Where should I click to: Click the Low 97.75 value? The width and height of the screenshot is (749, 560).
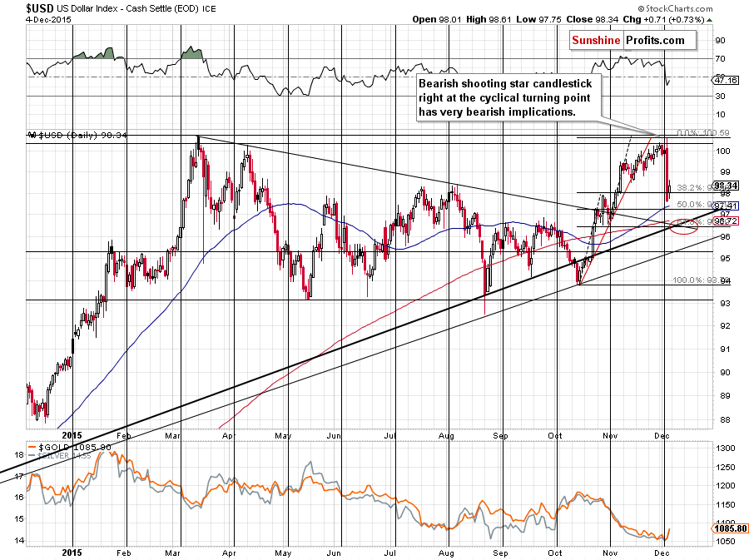(x=538, y=20)
